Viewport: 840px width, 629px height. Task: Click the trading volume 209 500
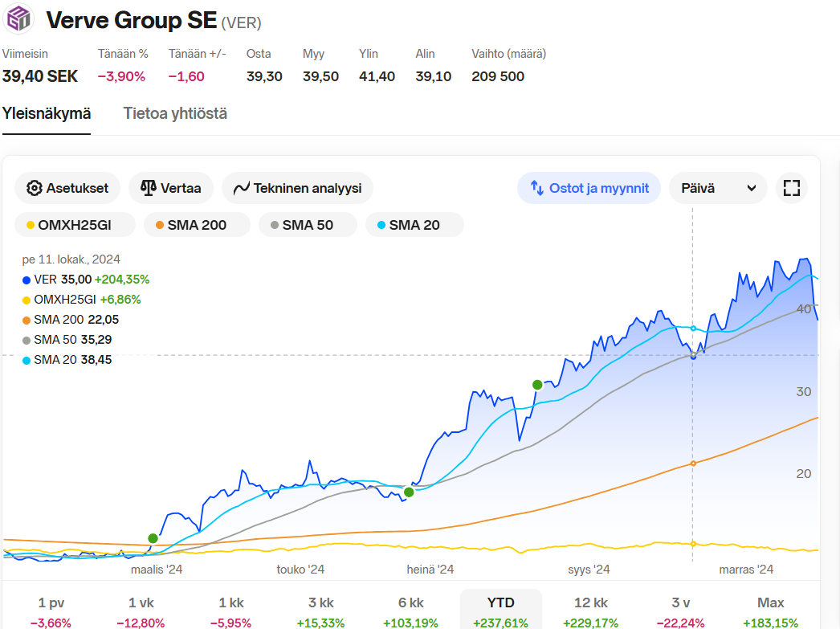tap(498, 76)
